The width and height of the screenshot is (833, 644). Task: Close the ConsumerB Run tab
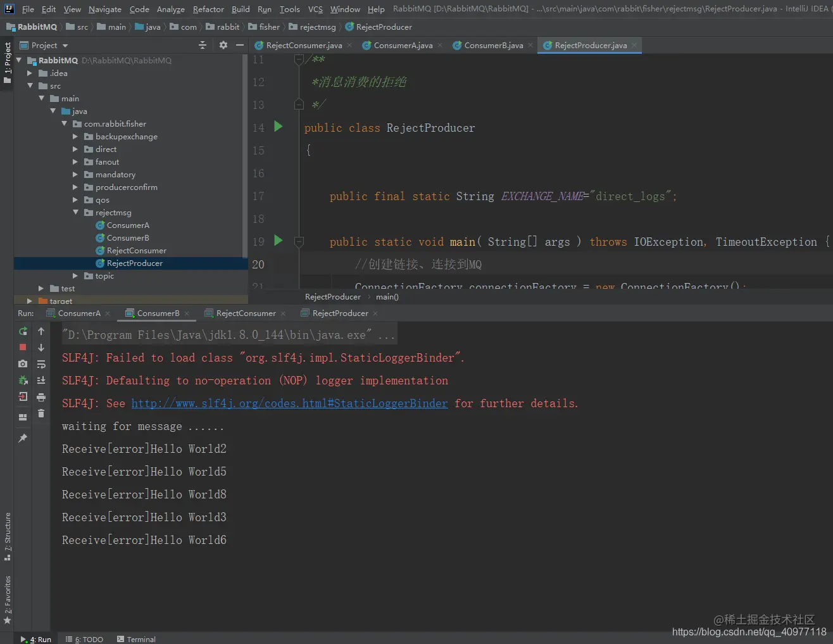(x=187, y=313)
